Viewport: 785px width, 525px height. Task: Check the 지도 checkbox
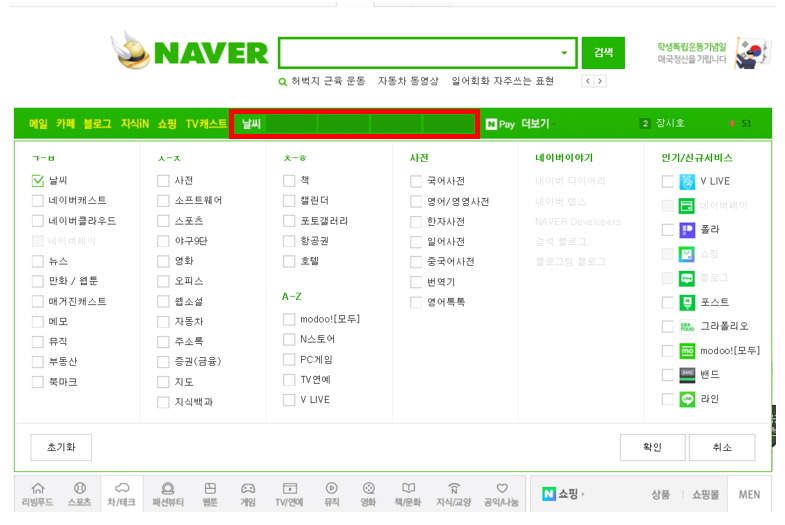[163, 382]
